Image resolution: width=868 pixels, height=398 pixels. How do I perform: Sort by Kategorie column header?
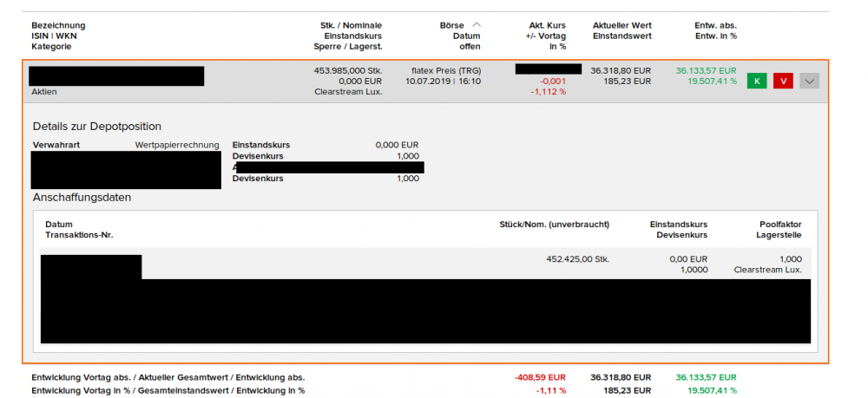pos(51,47)
